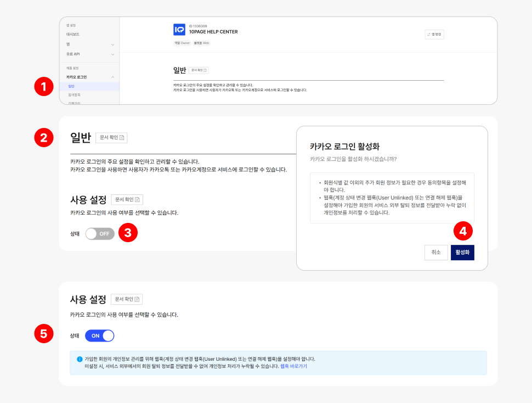
Task: Open 동의항목 in the sidebar
Action: pos(74,95)
